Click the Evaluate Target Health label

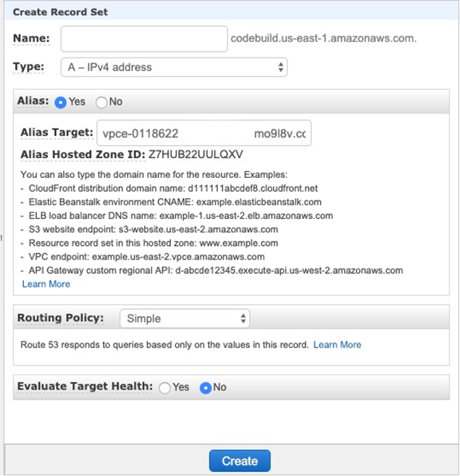click(85, 387)
